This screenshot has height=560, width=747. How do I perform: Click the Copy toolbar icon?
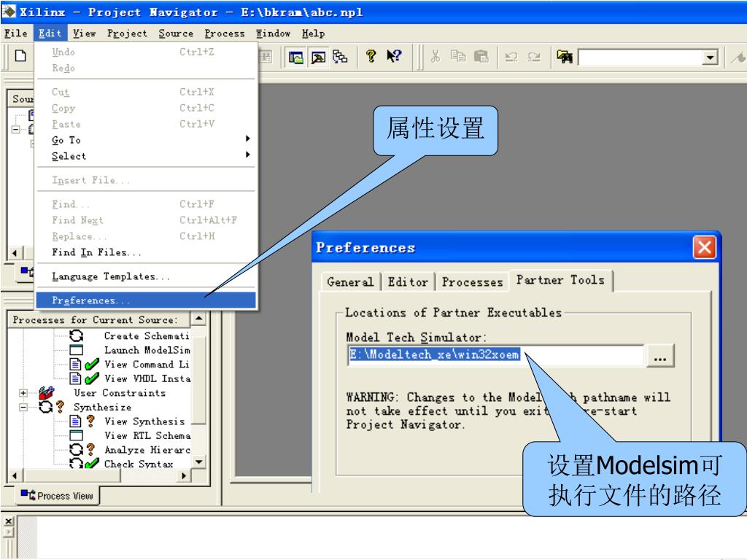coord(458,56)
